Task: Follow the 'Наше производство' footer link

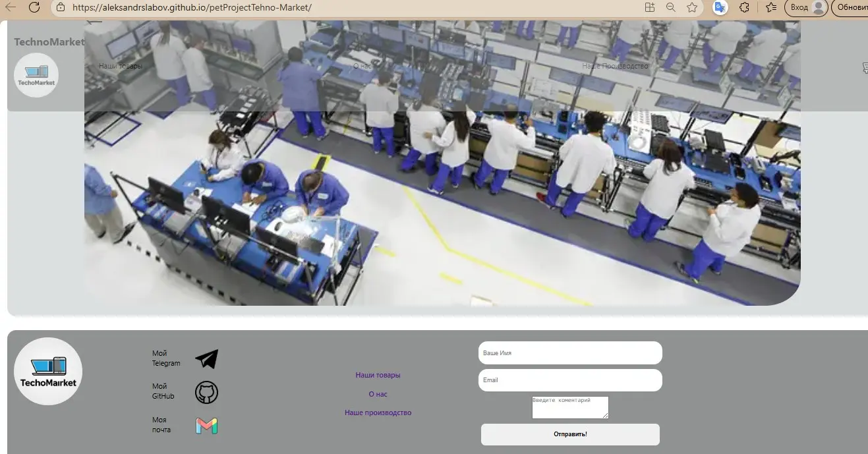Action: [378, 412]
